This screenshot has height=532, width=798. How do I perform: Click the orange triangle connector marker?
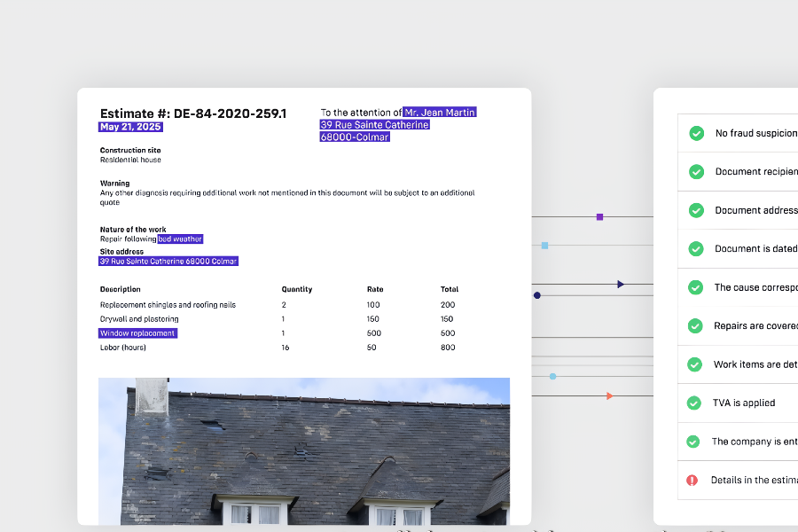click(x=610, y=395)
